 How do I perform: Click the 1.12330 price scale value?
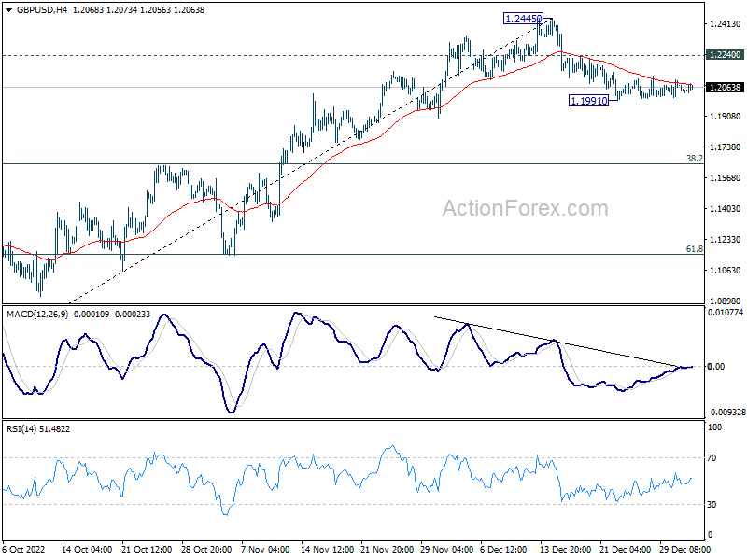tap(726, 240)
